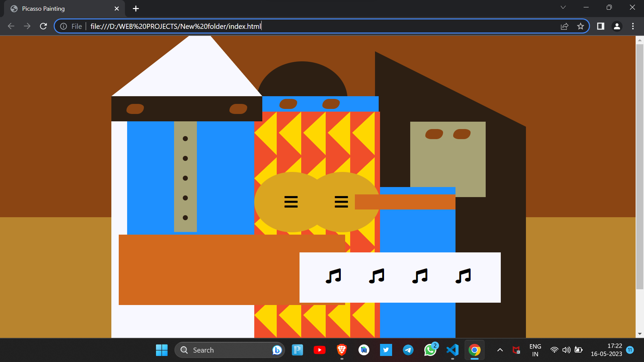
Task: Reload the current page
Action: click(43, 26)
